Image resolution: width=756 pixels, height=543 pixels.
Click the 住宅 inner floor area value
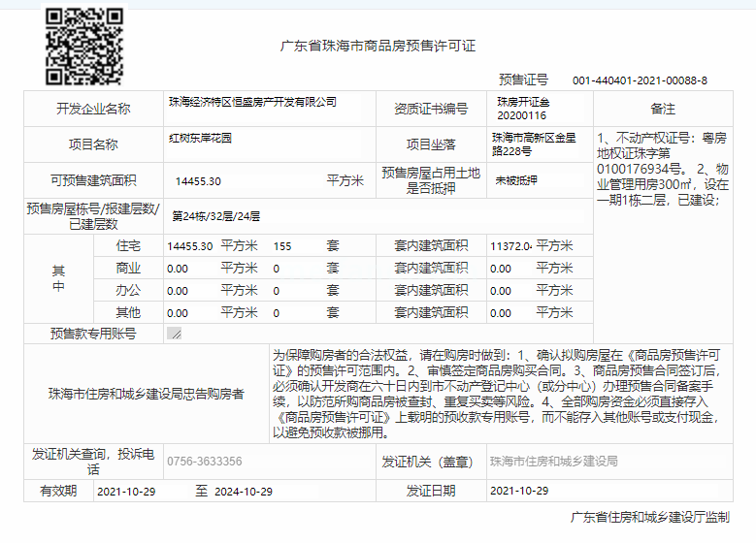click(510, 246)
